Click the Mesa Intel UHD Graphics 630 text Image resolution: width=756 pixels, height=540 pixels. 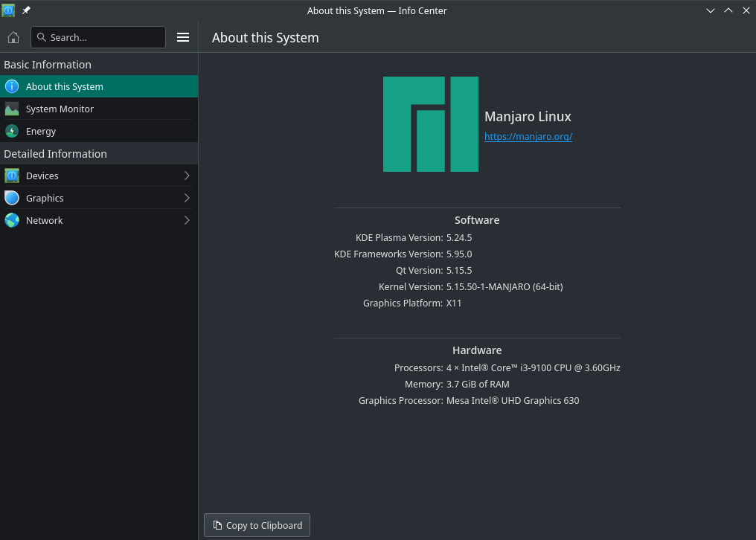pyautogui.click(x=513, y=401)
